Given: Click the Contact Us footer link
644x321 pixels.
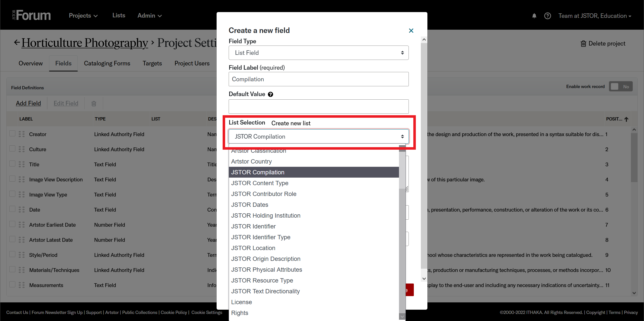Looking at the screenshot, I should click(x=17, y=312).
